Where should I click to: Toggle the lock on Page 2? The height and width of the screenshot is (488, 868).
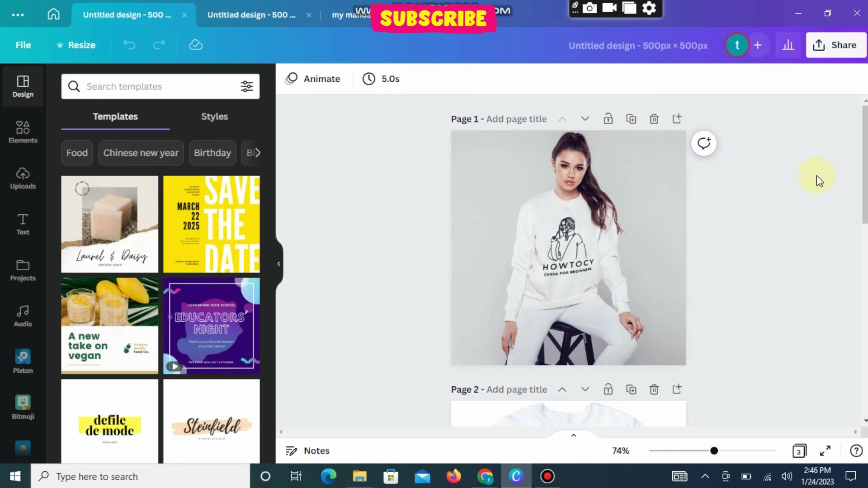608,389
